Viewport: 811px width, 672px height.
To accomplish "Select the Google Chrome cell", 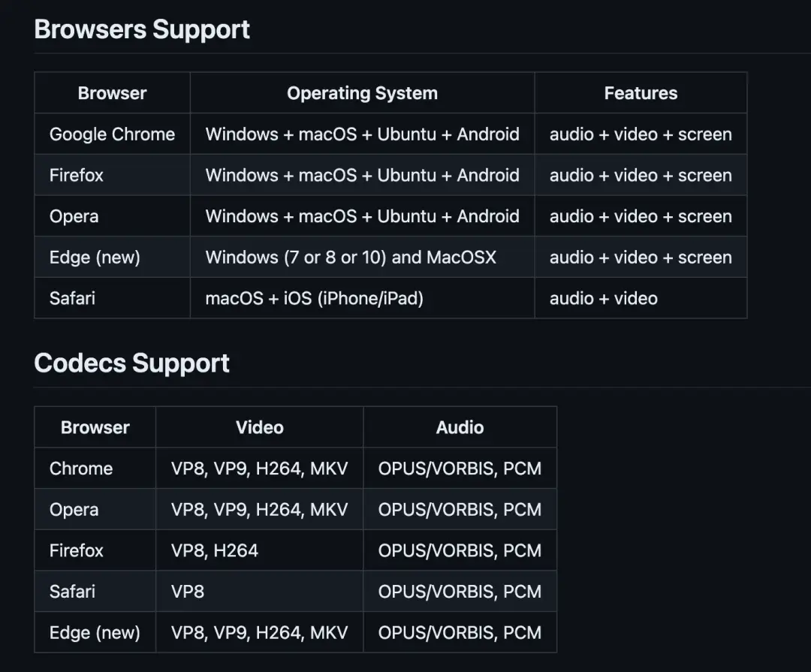I will click(112, 134).
